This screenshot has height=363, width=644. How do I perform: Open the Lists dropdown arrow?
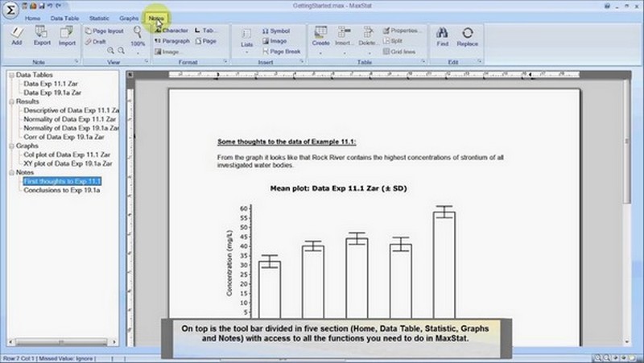point(247,52)
